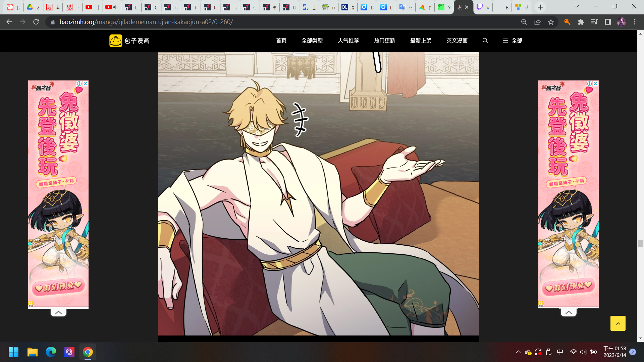Image resolution: width=644 pixels, height=362 pixels.
Task: Click the cloud storage tray icon
Action: tap(528, 352)
